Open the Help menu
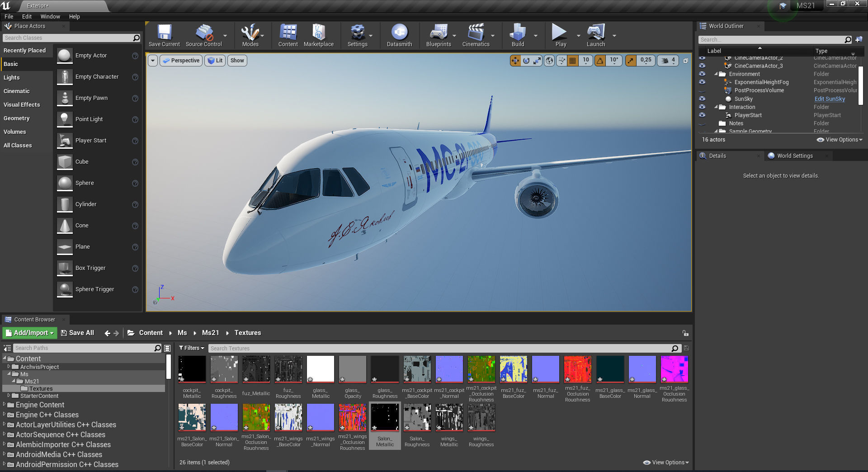Screen dimensions: 868x472 point(74,17)
